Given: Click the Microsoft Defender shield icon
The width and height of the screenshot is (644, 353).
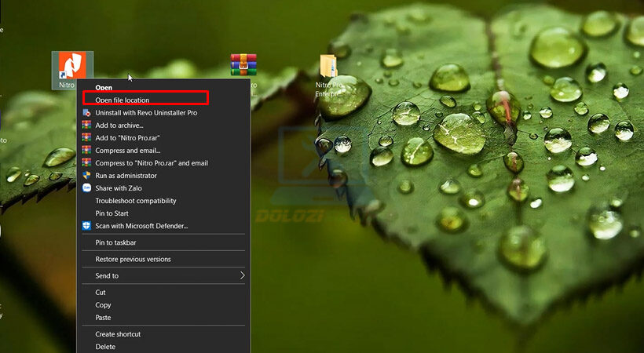Looking at the screenshot, I should point(87,226).
